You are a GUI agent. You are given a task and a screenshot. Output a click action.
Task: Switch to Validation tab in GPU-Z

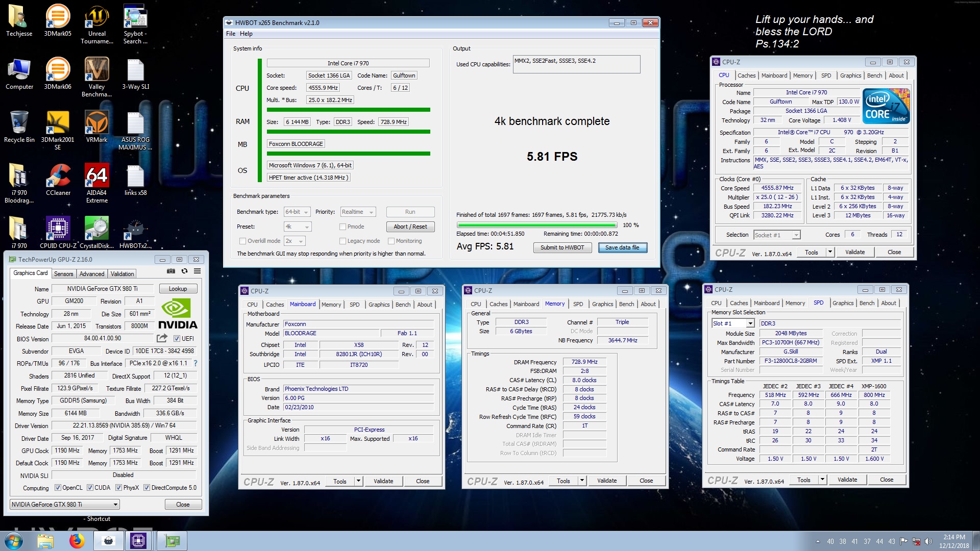[122, 274]
